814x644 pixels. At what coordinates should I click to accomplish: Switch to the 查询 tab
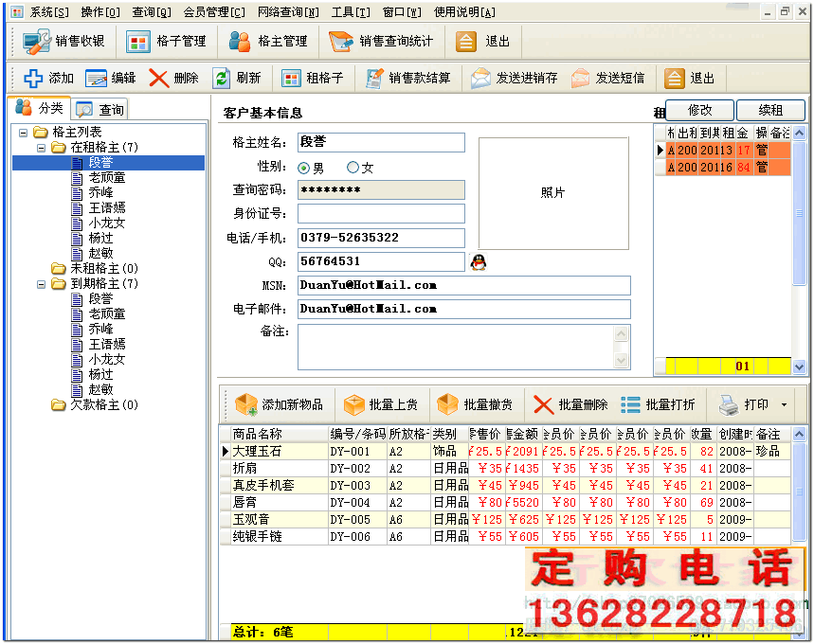[x=99, y=110]
